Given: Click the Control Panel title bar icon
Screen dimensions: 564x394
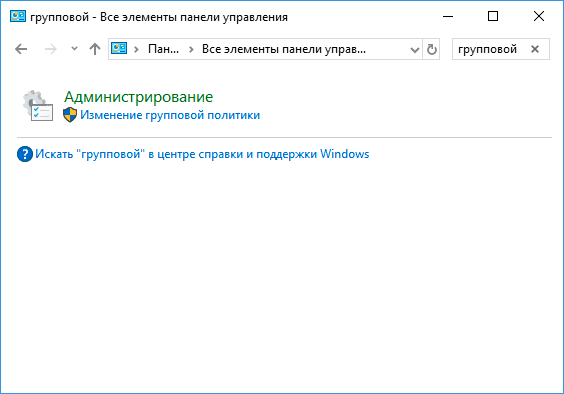Looking at the screenshot, I should point(18,16).
